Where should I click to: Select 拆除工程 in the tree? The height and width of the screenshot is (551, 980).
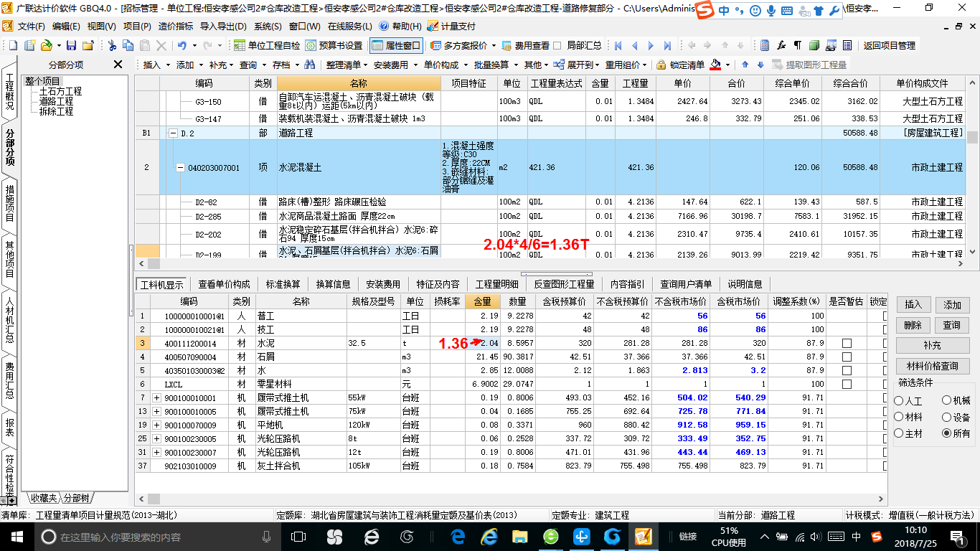(x=56, y=112)
